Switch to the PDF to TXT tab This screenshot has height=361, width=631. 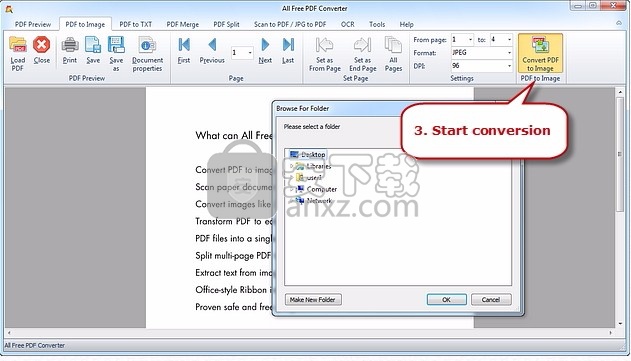[136, 24]
